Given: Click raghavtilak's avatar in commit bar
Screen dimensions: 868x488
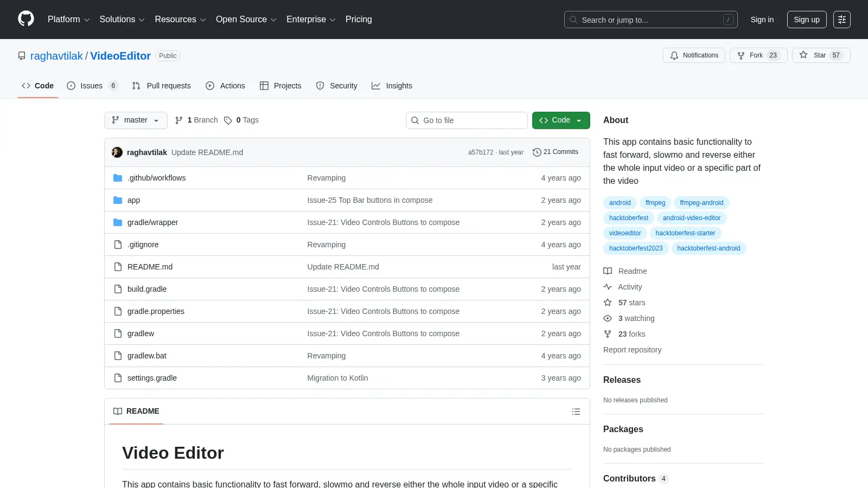Looking at the screenshot, I should click(117, 152).
